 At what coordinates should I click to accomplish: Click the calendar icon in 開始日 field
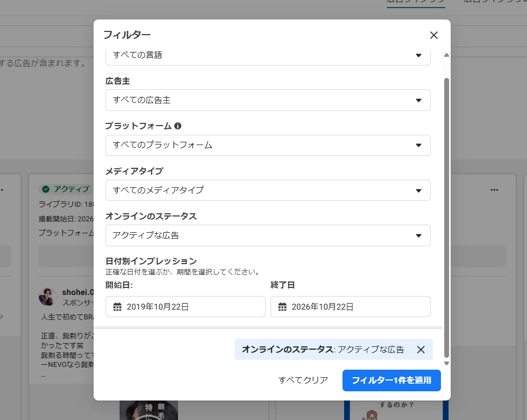pos(117,307)
